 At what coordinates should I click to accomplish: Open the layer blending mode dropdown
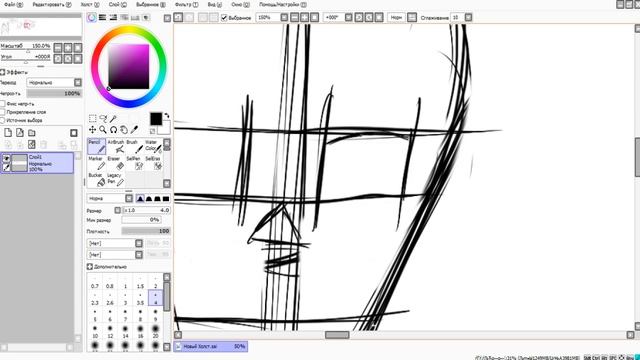pos(78,82)
